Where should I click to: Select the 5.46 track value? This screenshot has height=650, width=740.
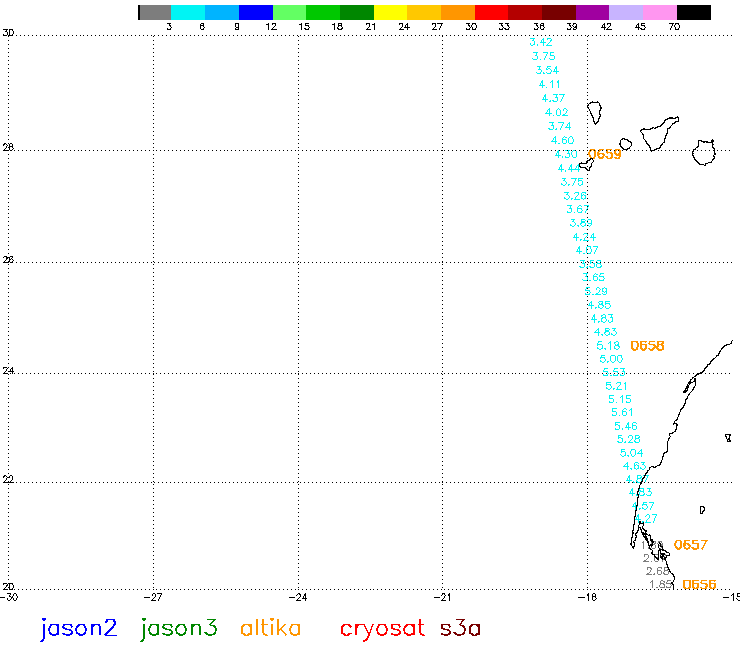[x=626, y=426]
